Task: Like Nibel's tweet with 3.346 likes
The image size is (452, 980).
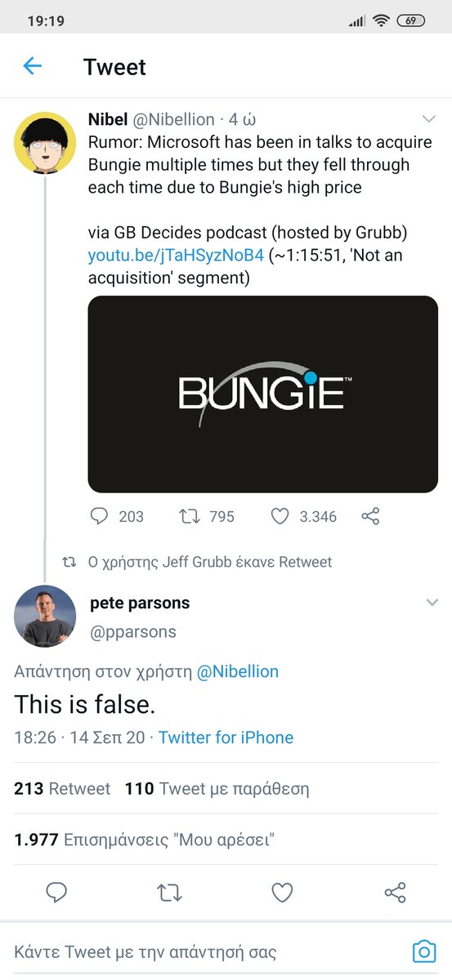Action: coord(280,516)
